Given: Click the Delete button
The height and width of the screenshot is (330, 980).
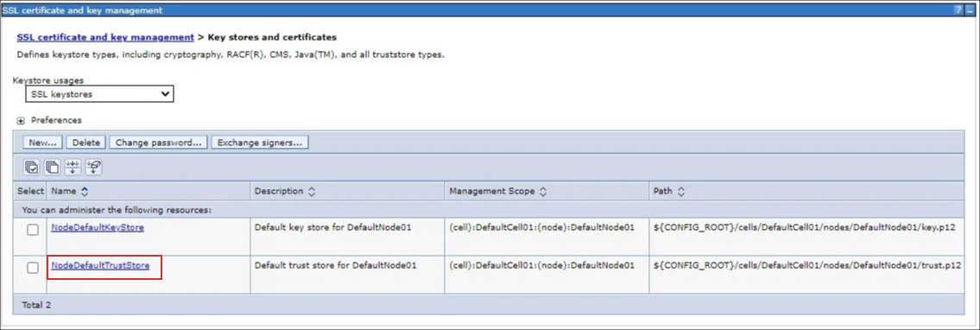Looking at the screenshot, I should coord(86,143).
